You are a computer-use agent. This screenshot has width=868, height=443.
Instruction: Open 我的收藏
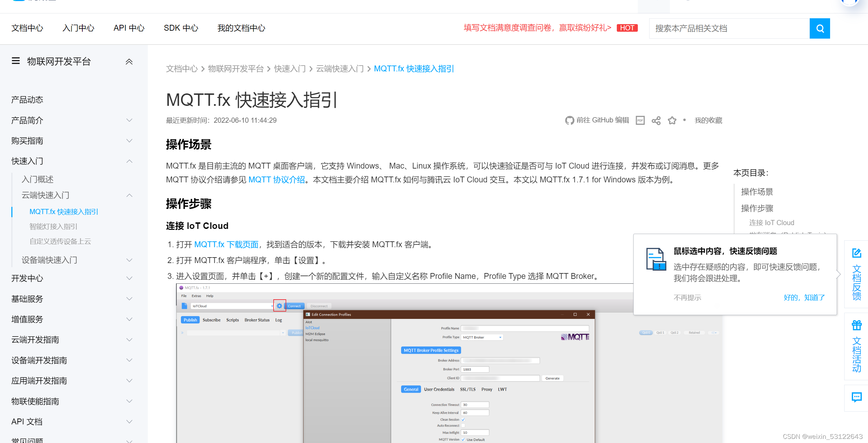[x=708, y=120]
